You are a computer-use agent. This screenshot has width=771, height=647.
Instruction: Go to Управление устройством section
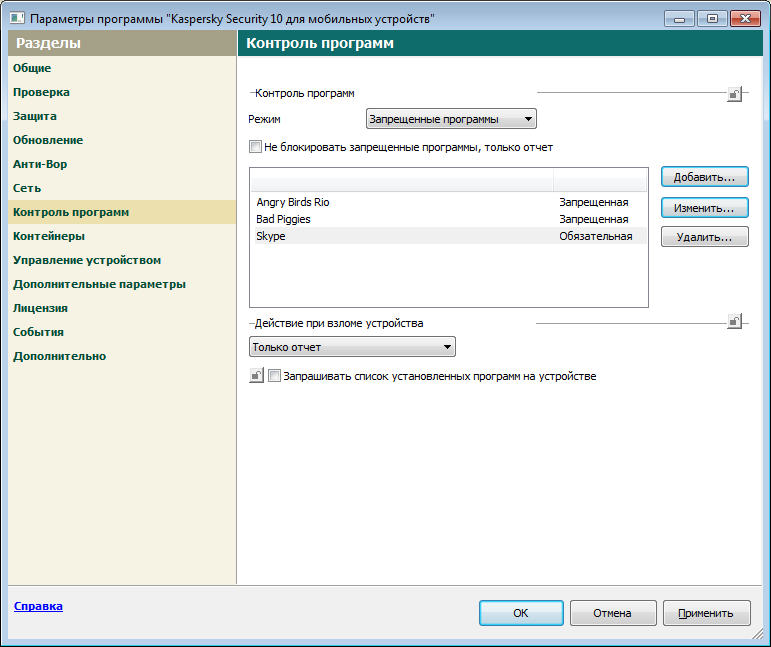click(x=87, y=260)
